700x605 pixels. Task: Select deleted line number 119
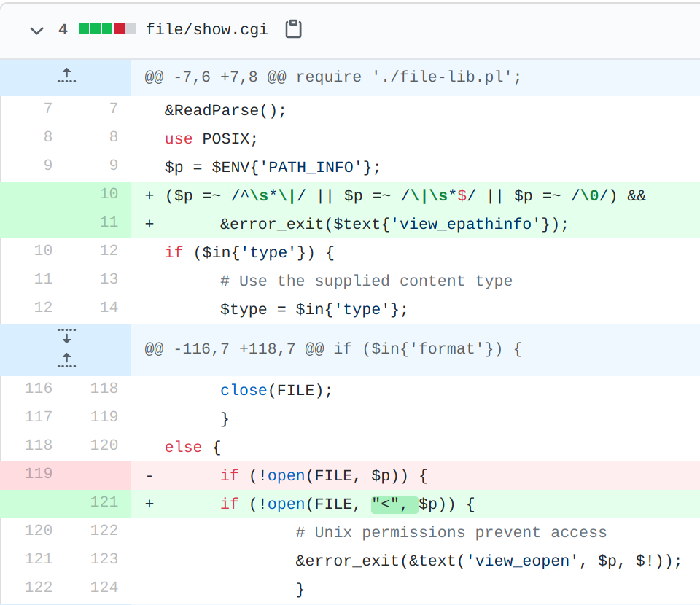(39, 474)
